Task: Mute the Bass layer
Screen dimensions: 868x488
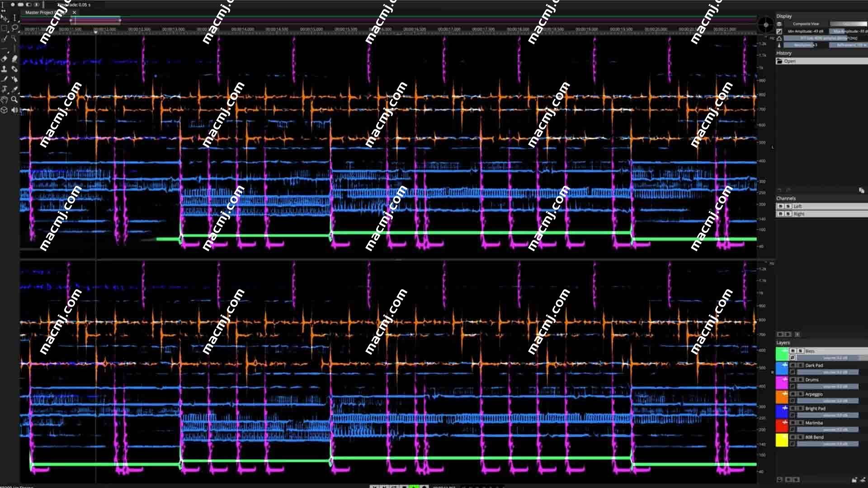Action: 793,351
